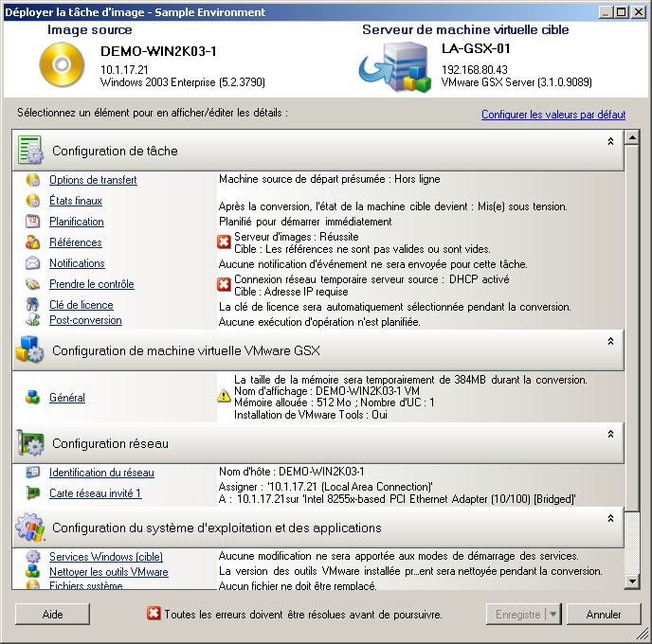652x644 pixels.
Task: Click the OS and applications section gear icon
Action: point(30,527)
